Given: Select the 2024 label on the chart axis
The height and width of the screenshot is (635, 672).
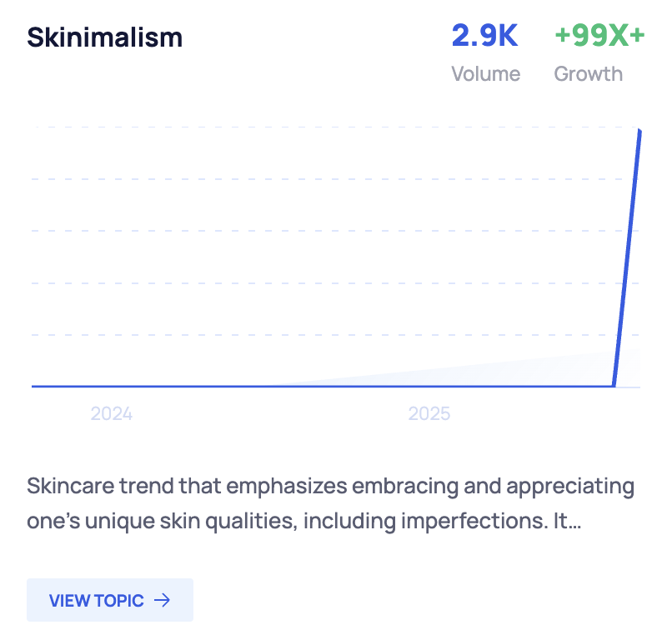Looking at the screenshot, I should pos(112,413).
